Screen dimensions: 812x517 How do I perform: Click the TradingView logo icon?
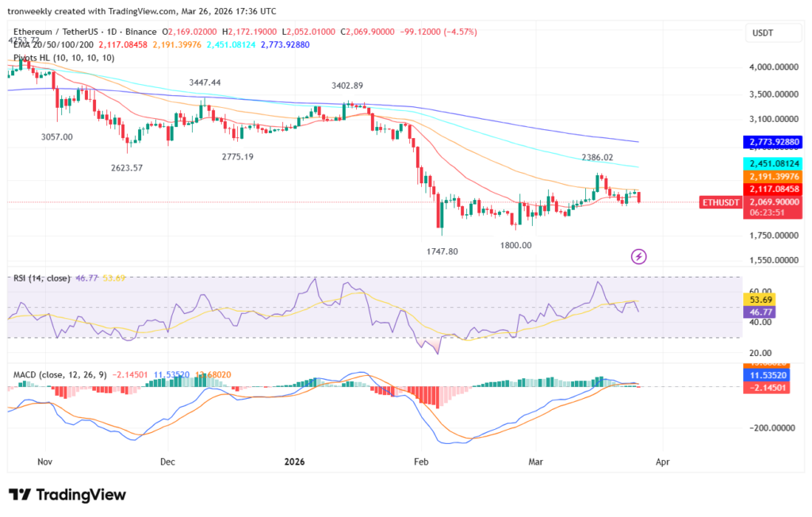20,495
